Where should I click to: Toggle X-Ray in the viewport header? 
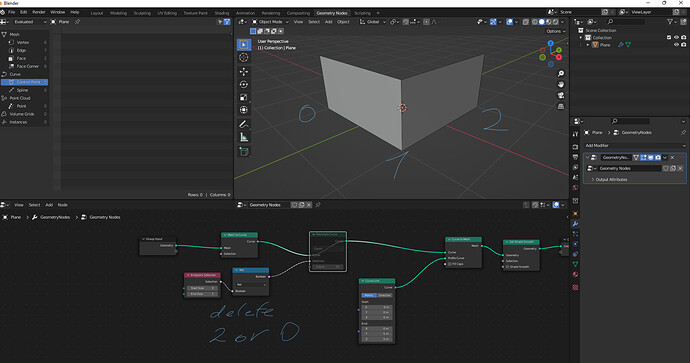click(x=526, y=22)
